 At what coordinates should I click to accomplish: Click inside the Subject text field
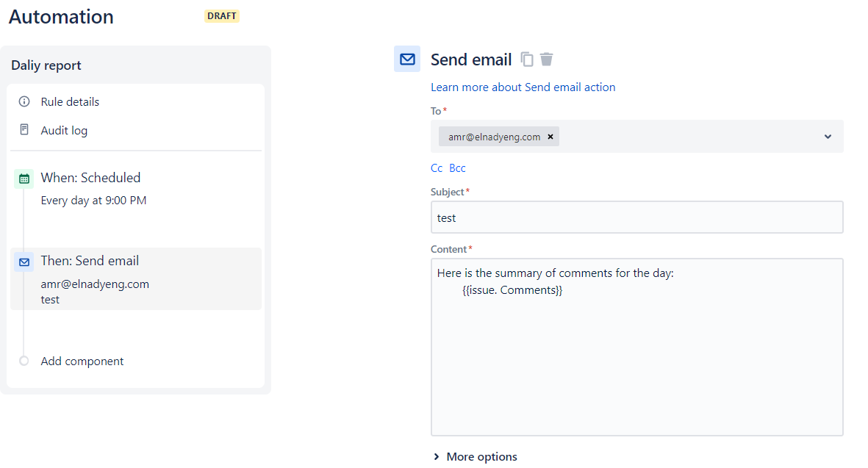click(x=636, y=217)
